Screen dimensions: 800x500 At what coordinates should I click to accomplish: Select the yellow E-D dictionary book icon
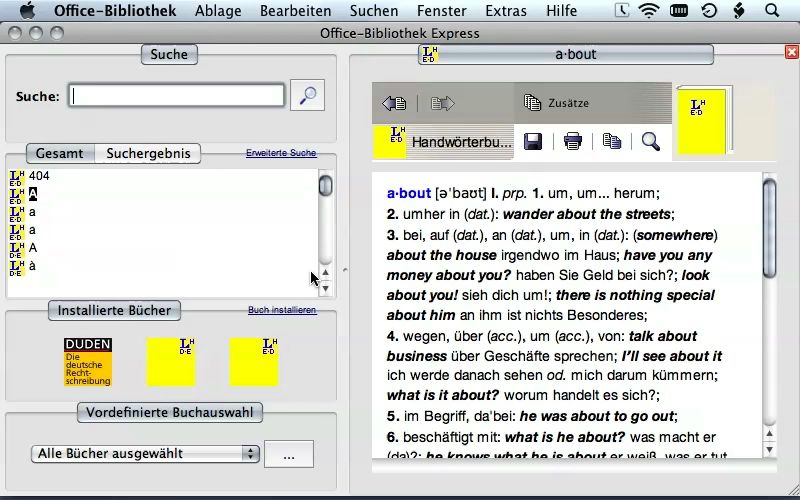tap(254, 362)
